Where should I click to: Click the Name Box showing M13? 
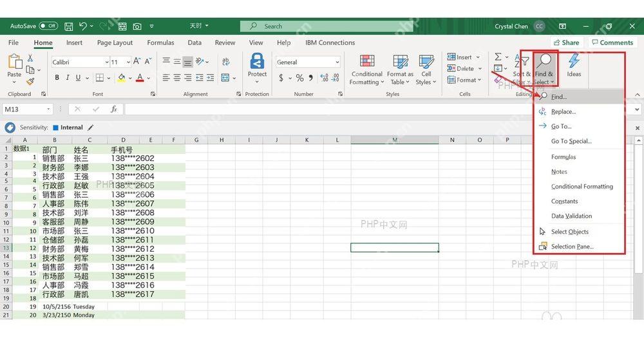(x=28, y=109)
